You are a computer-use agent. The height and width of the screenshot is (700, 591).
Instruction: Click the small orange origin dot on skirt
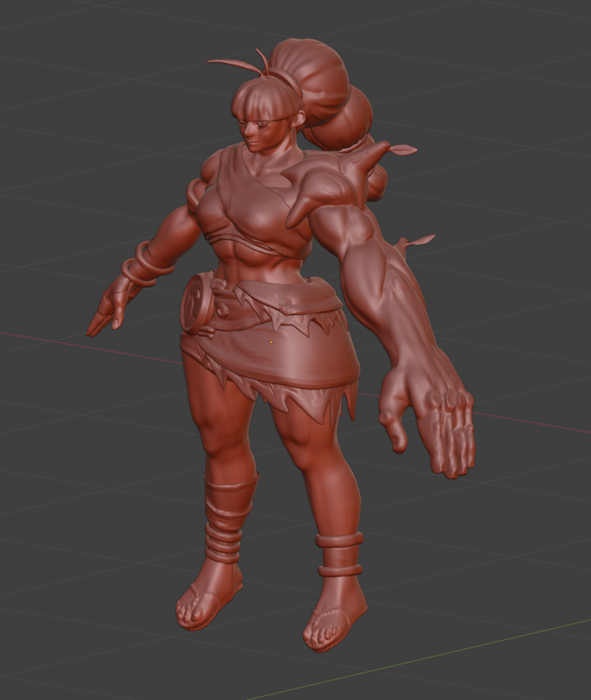tap(271, 342)
